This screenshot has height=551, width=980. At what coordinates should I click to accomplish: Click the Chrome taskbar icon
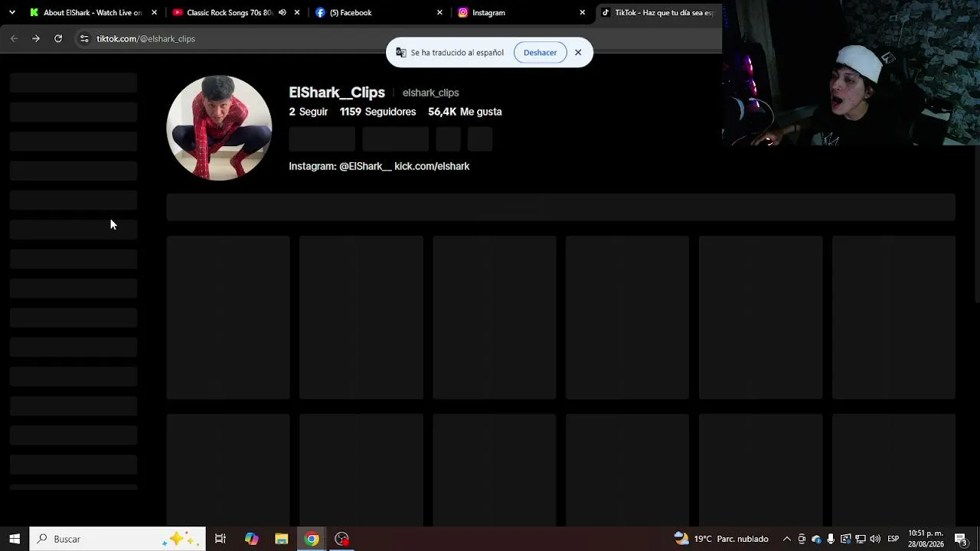[x=312, y=539]
